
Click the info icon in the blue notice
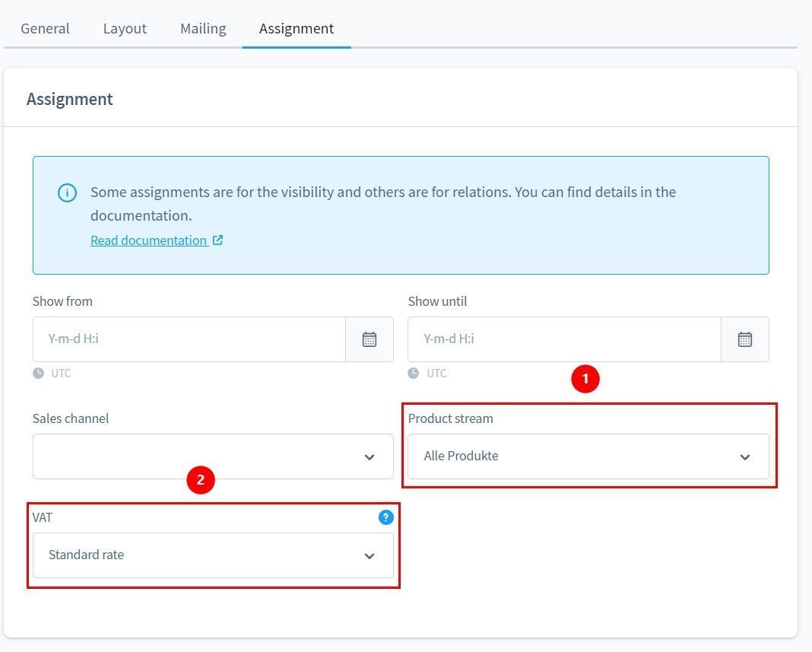pos(67,192)
